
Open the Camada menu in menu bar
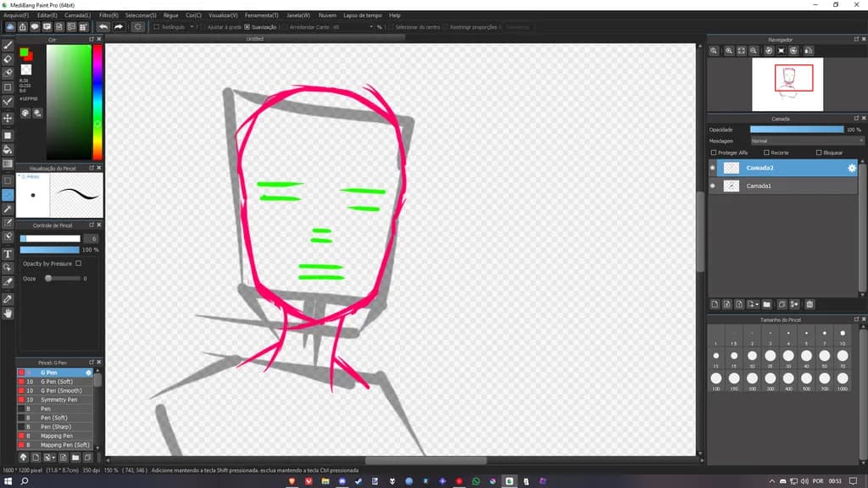coord(77,15)
